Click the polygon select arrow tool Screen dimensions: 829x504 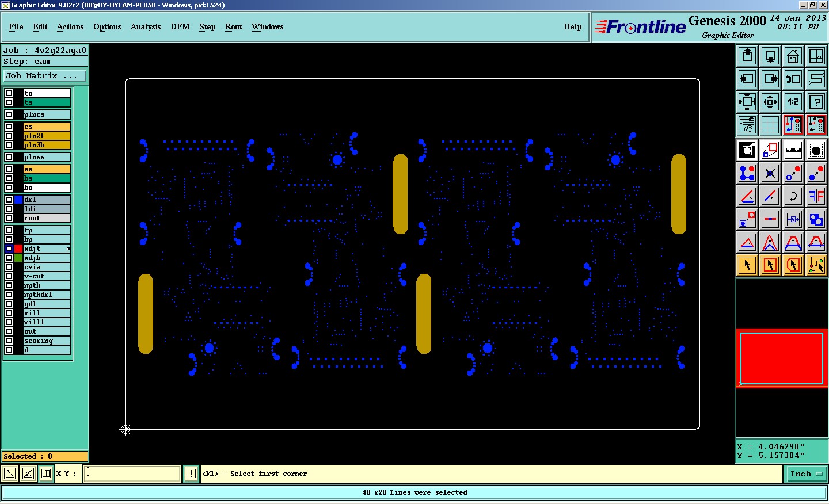(793, 265)
